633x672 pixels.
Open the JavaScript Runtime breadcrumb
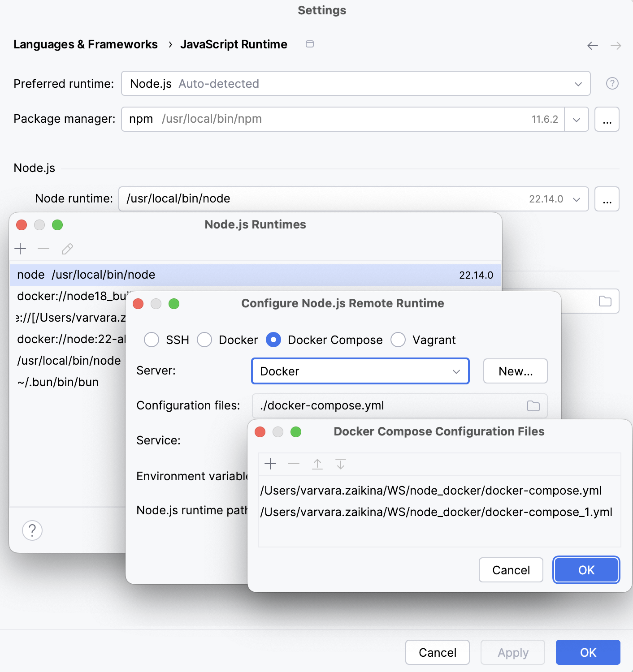234,44
